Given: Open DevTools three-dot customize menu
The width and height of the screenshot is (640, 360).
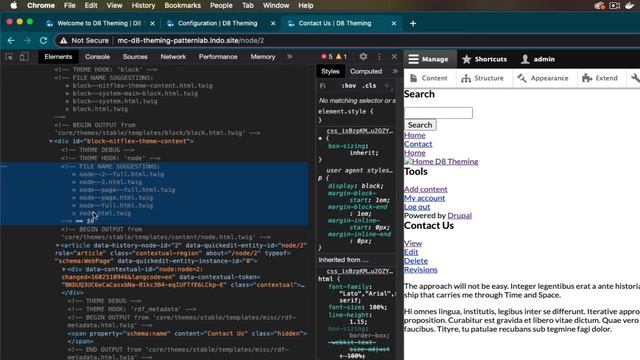Looking at the screenshot, I should pyautogui.click(x=379, y=57).
